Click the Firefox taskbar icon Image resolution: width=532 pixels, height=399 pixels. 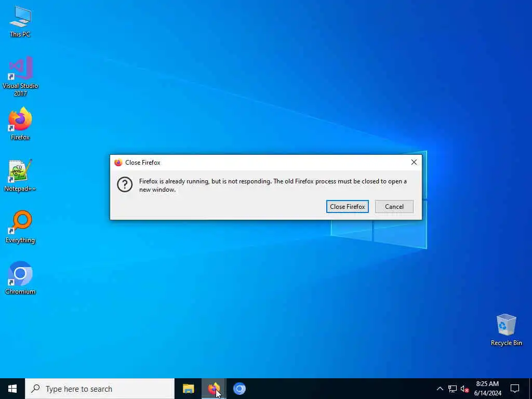pos(214,389)
